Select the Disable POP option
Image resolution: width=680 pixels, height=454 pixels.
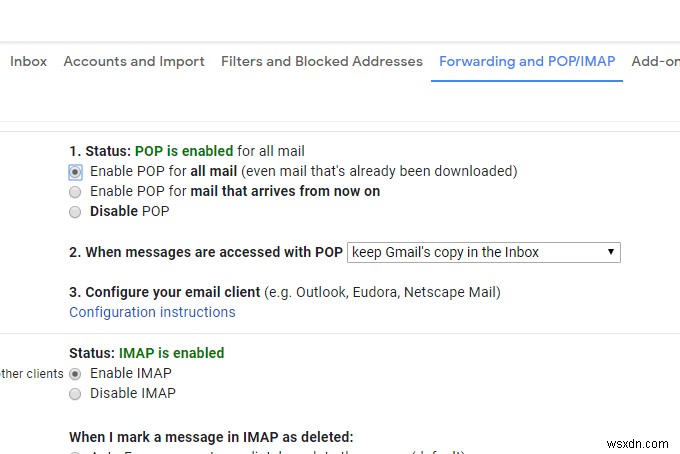click(76, 211)
